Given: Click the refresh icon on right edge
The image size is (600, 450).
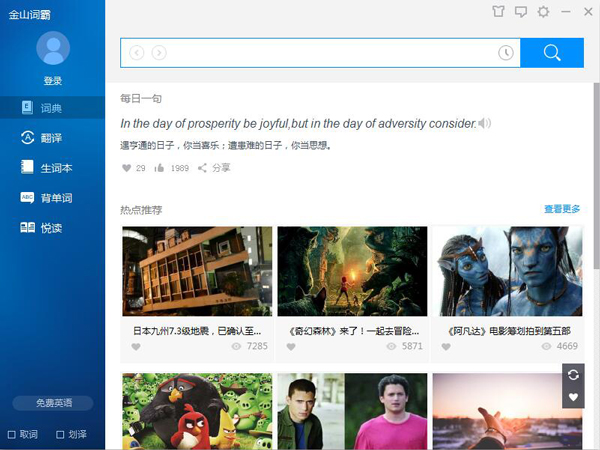Looking at the screenshot, I should [x=573, y=375].
